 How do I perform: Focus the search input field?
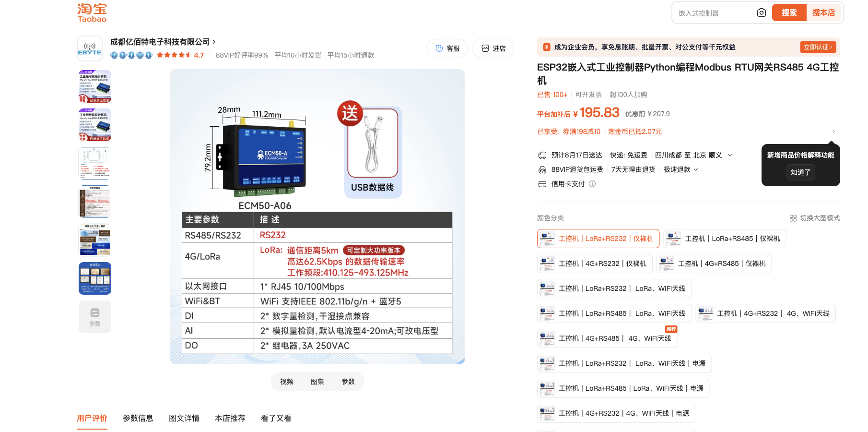point(715,13)
